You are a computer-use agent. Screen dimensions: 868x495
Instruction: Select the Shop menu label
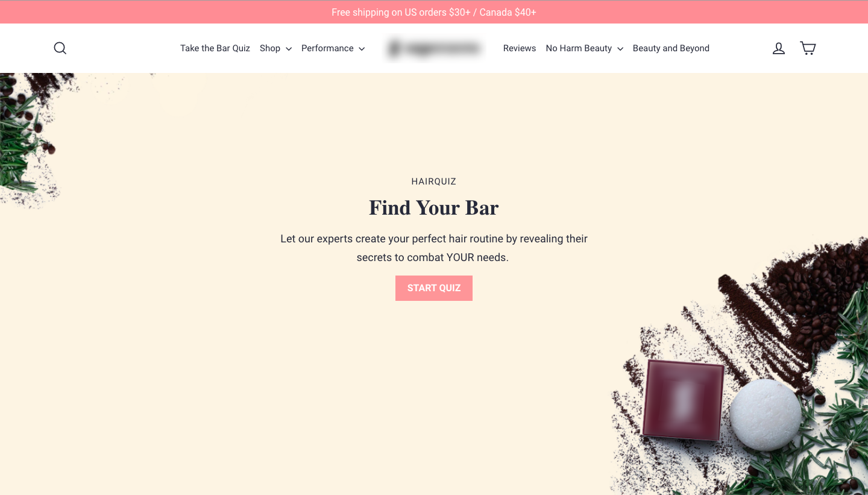[270, 48]
